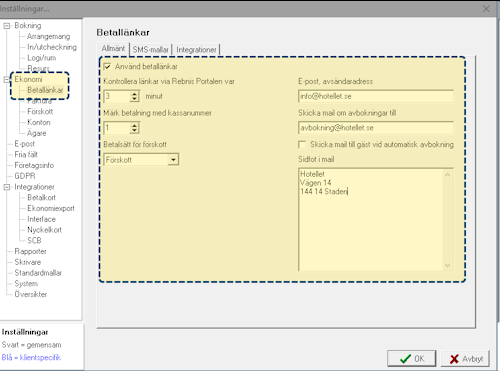Click the kassanummer number field
This screenshot has width=500, height=371.
point(117,128)
